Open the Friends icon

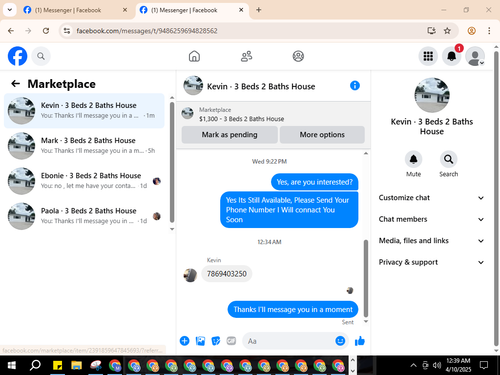246,56
